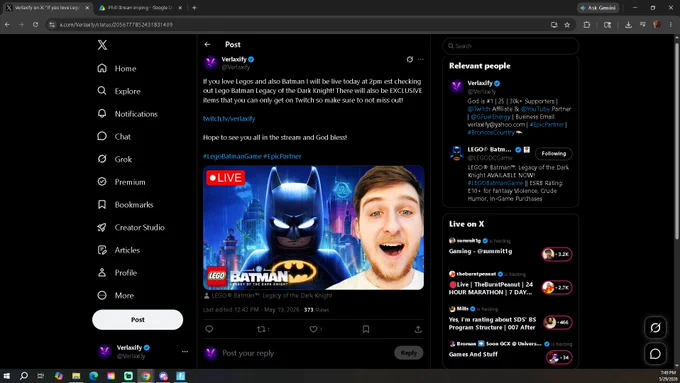
Task: Click the @GFuelEnergy mention in the bio
Action: (x=490, y=117)
